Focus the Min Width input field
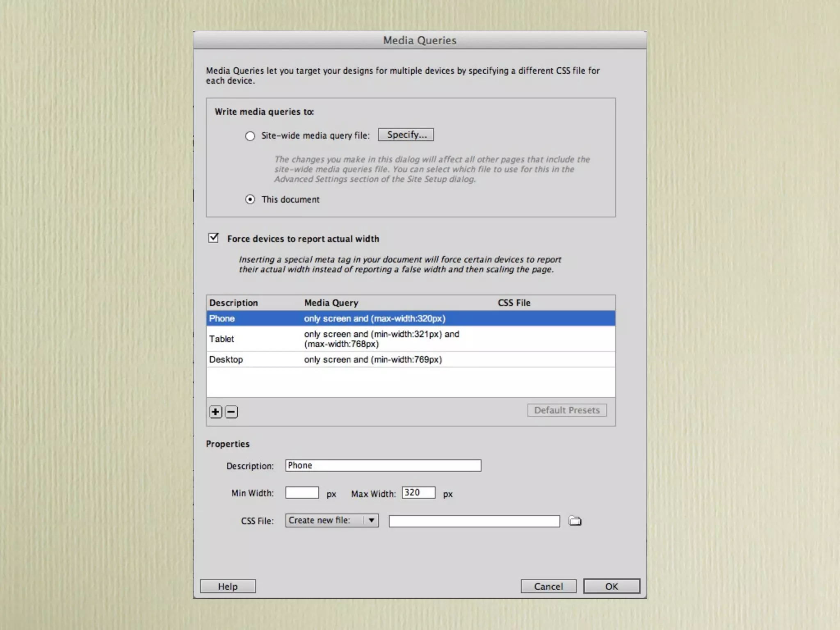Image resolution: width=840 pixels, height=630 pixels. tap(302, 493)
